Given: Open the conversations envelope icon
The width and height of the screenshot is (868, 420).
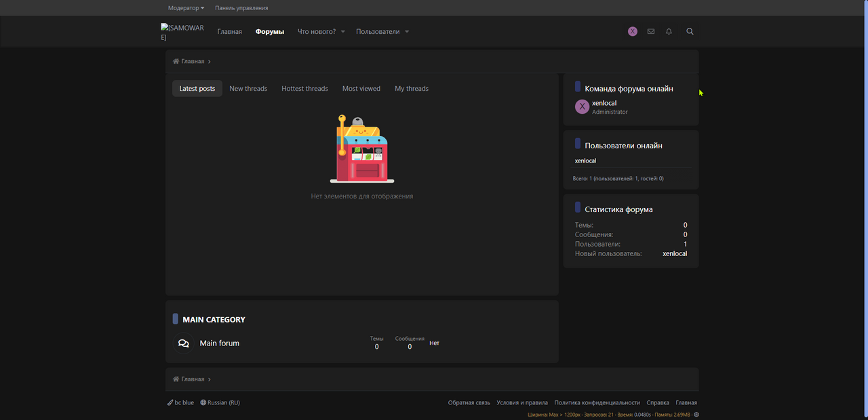Looking at the screenshot, I should pyautogui.click(x=651, y=31).
